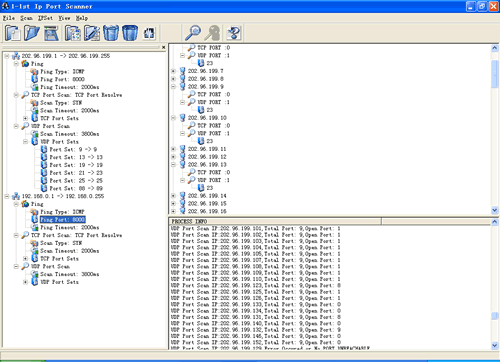Click the icon beside Port Set: 13 -> 13
The width and height of the screenshot is (500, 362).
[x=44, y=157]
